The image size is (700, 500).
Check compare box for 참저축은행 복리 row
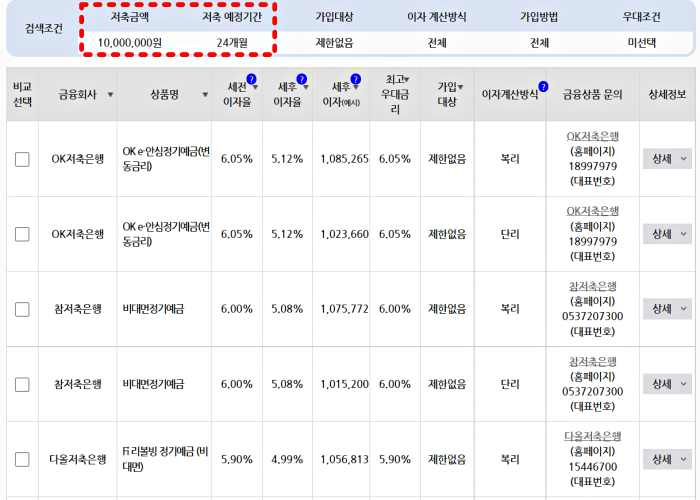coord(22,309)
